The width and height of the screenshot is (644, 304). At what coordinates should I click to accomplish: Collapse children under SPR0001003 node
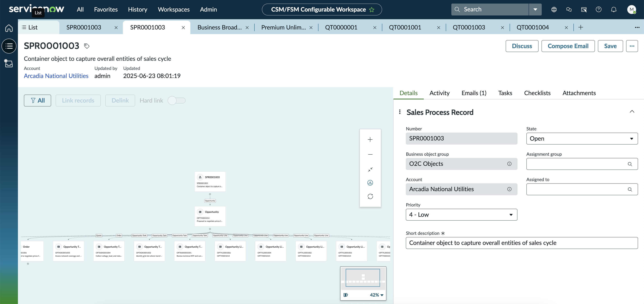click(x=210, y=194)
